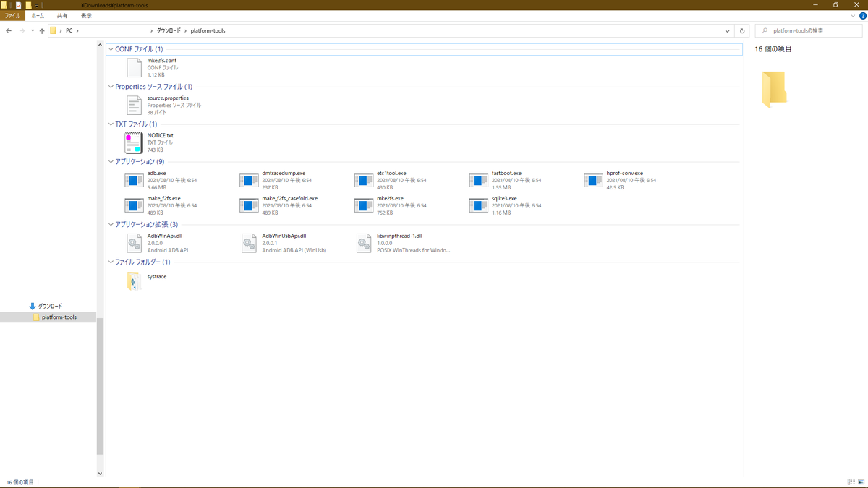Image resolution: width=868 pixels, height=488 pixels.
Task: Select the fastboot.exe file name
Action: coord(506,174)
